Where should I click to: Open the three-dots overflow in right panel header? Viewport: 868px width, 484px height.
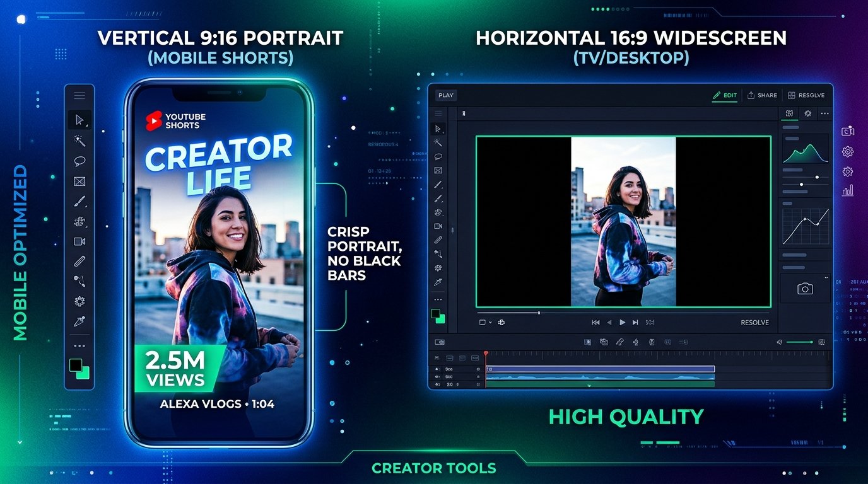824,114
